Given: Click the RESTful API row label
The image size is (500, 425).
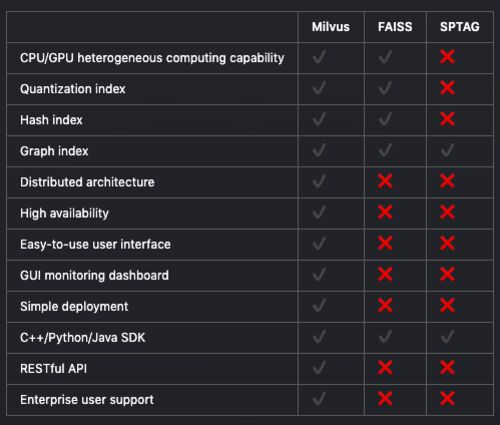Looking at the screenshot, I should point(53,369).
